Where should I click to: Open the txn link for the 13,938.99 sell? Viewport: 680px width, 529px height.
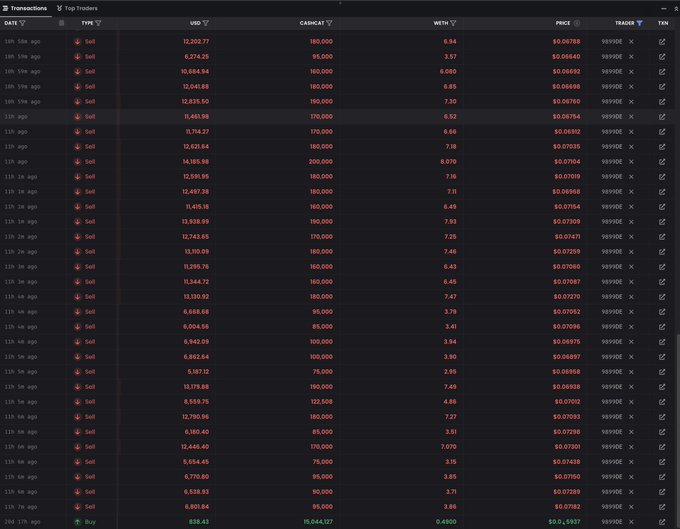pyautogui.click(x=662, y=222)
